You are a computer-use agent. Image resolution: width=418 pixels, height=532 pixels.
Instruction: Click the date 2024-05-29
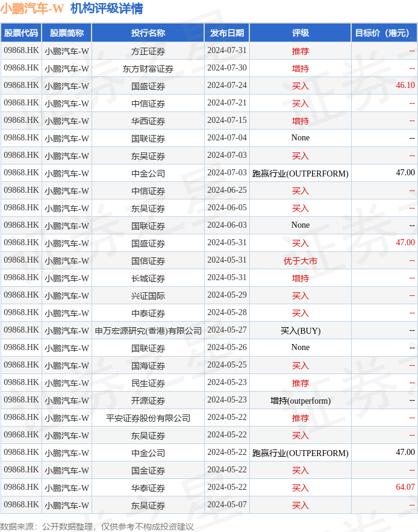227,295
